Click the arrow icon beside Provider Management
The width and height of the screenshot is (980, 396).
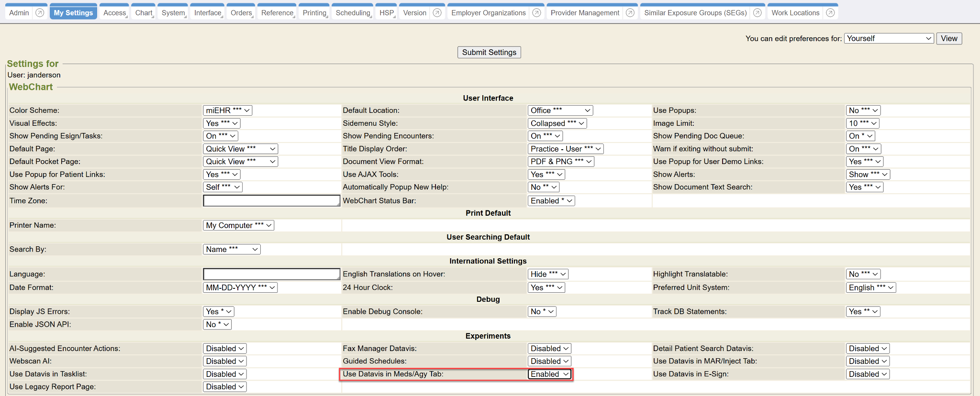click(630, 13)
